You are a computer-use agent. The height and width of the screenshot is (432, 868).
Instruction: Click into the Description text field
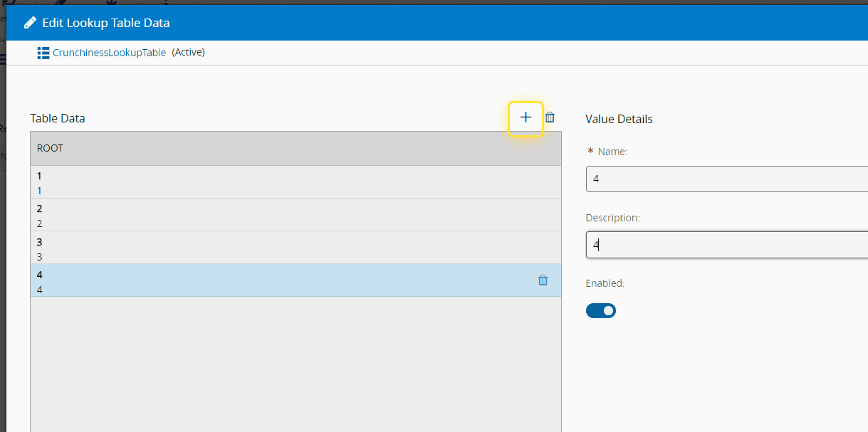(x=726, y=245)
